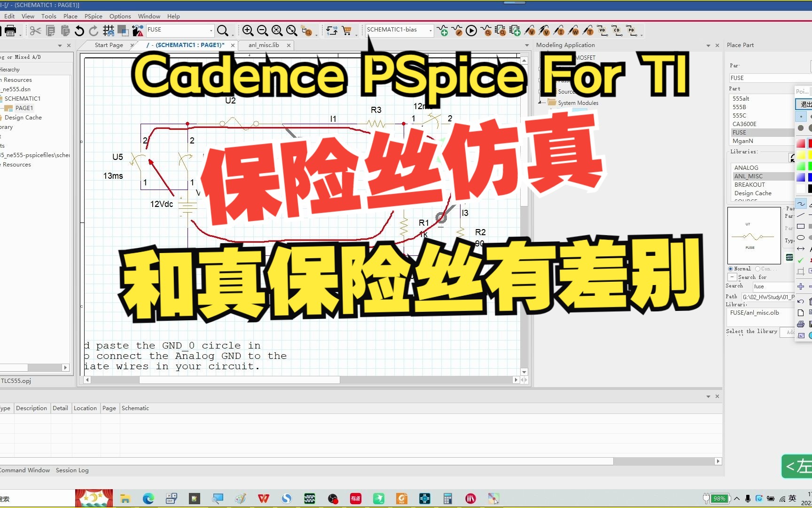Click the FUSE part preview thumbnail
This screenshot has width=812, height=508.
(754, 235)
